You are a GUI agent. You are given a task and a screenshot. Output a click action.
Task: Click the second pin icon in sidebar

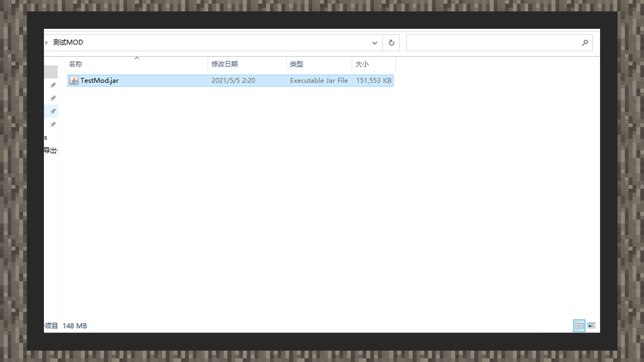[53, 98]
